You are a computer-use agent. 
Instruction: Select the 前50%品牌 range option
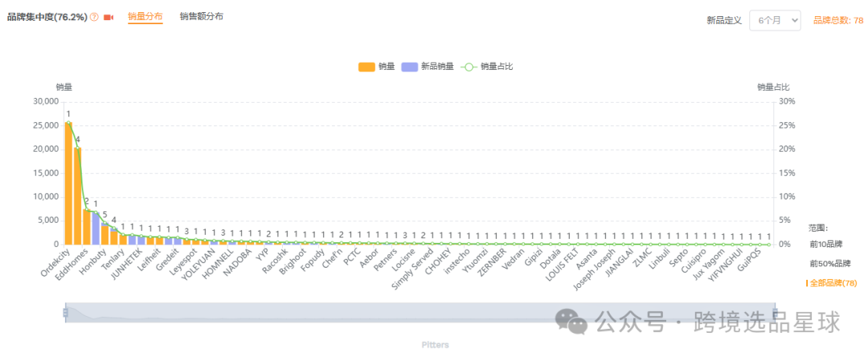[x=830, y=264]
